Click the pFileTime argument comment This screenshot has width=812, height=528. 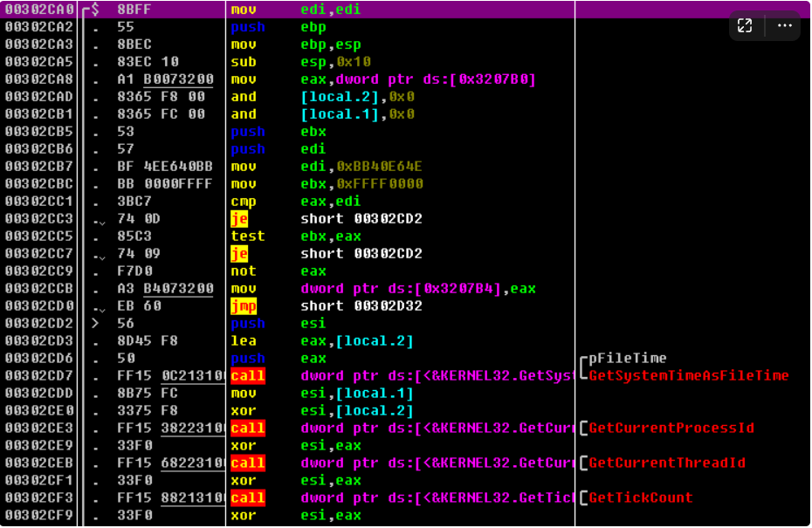point(627,359)
